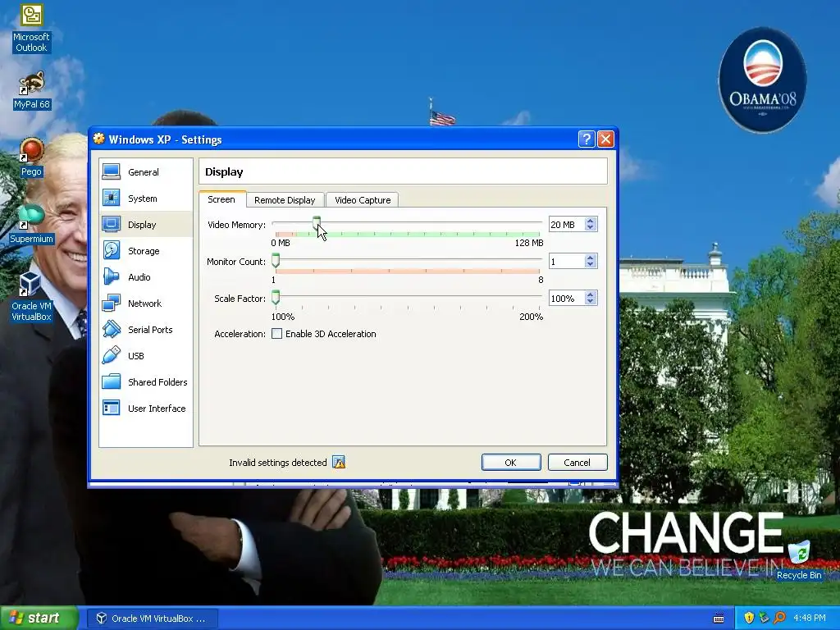Click the keyboard icon on the taskbar

[719, 619]
